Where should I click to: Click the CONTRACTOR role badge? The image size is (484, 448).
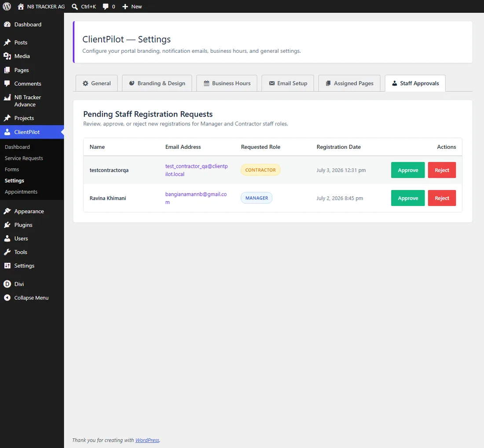click(260, 170)
